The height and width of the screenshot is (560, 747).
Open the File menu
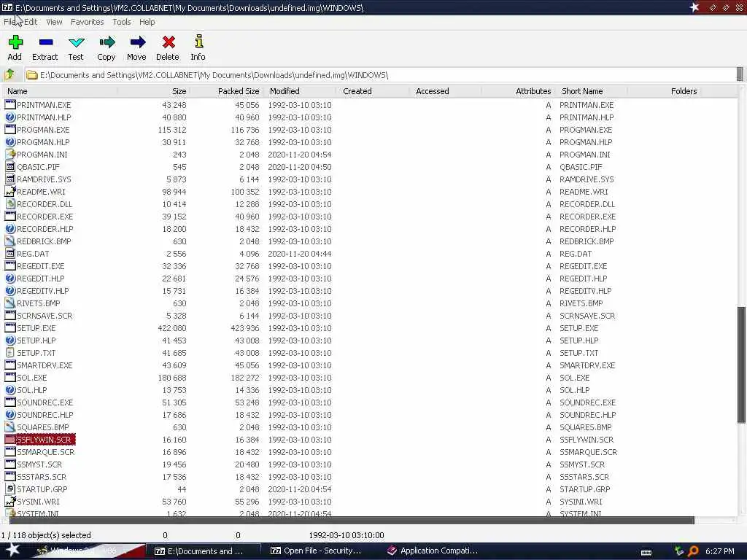[x=9, y=22]
